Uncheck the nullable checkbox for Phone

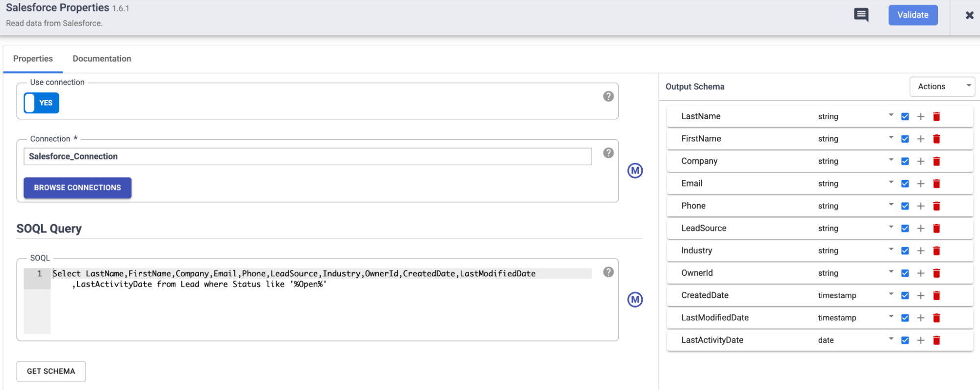pos(905,206)
